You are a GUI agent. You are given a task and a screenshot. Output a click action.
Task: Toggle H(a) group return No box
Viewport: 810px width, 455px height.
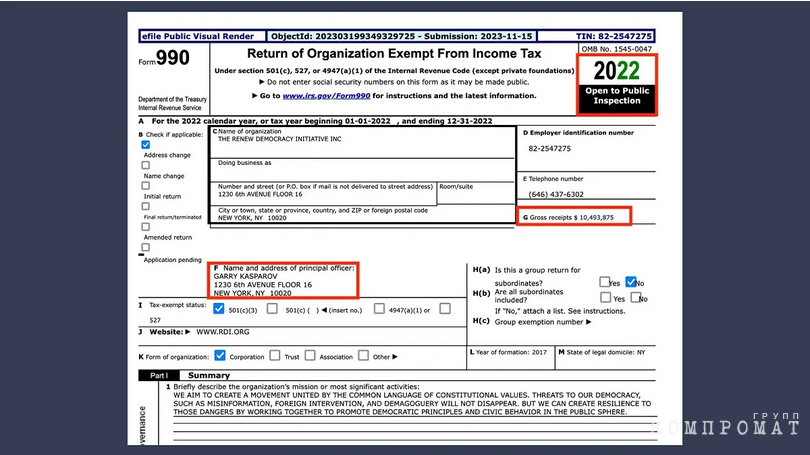[631, 282]
